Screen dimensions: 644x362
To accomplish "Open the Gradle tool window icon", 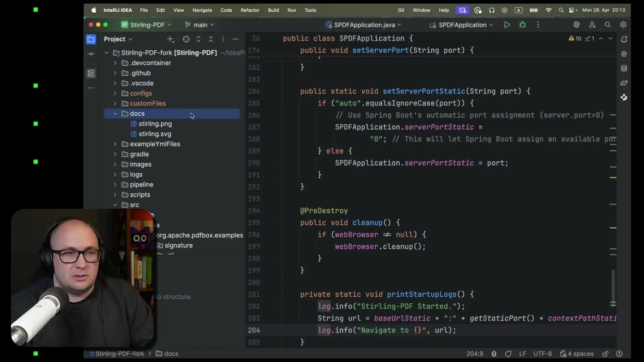I will (624, 83).
